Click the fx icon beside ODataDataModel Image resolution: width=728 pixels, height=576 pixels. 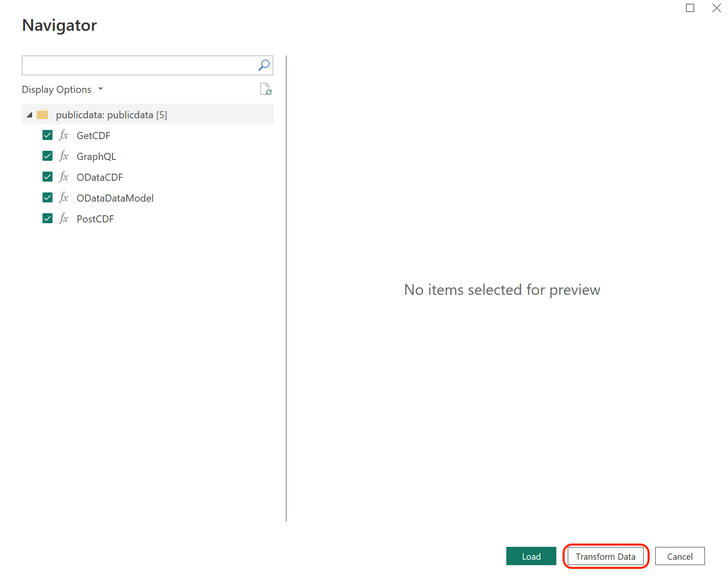pos(64,198)
